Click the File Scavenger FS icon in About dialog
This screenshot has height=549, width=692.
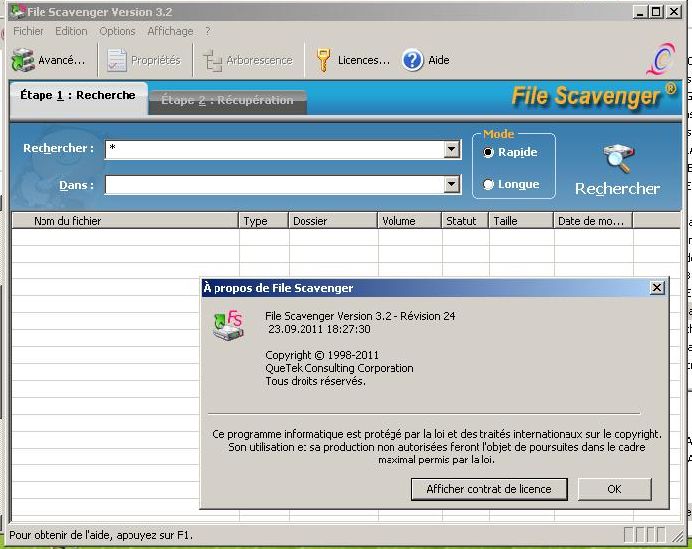point(228,325)
